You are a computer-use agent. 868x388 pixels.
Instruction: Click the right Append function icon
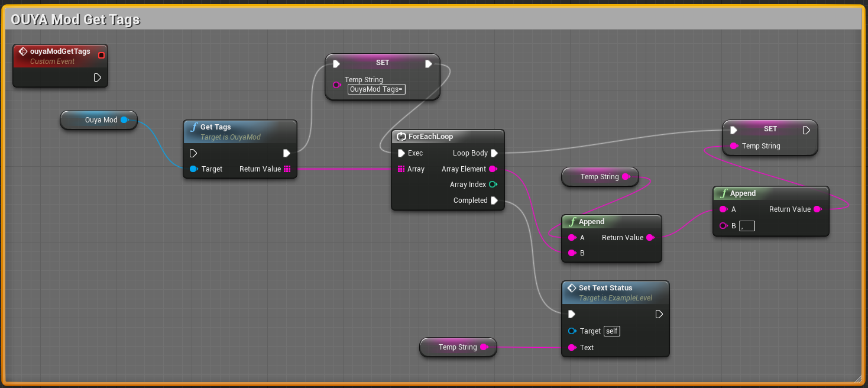pyautogui.click(x=724, y=193)
